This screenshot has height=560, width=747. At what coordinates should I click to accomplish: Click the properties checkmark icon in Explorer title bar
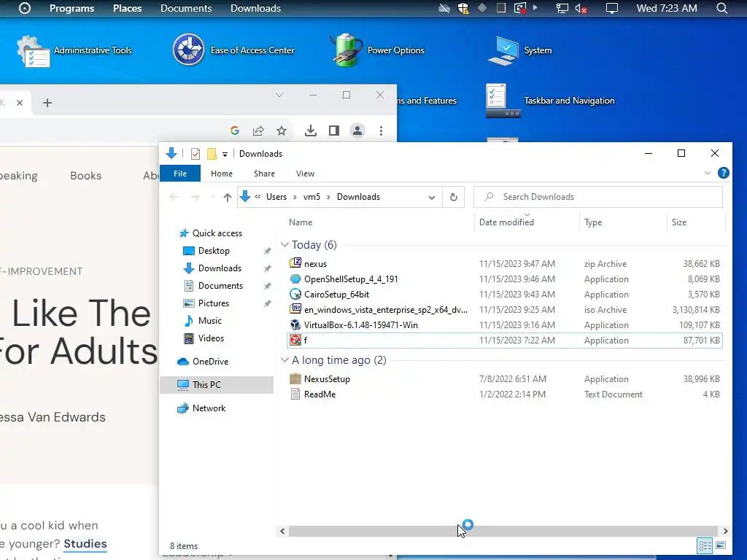(x=196, y=153)
